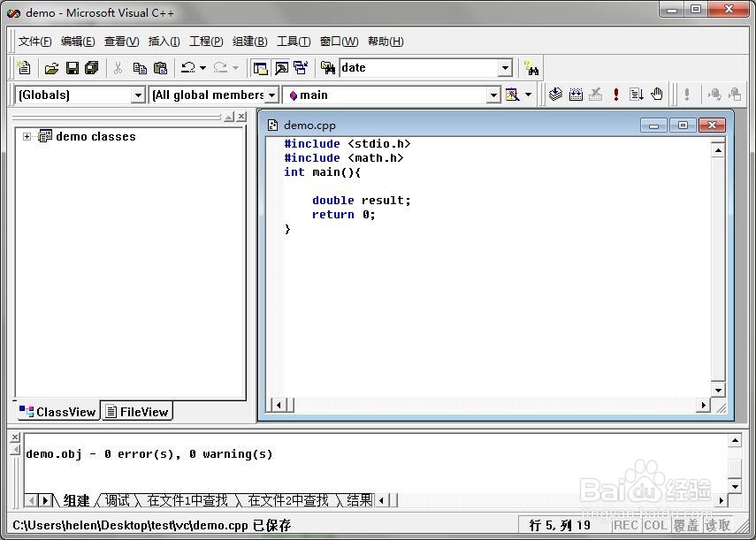Select the 在文件2中查找 output tab

coord(288,500)
